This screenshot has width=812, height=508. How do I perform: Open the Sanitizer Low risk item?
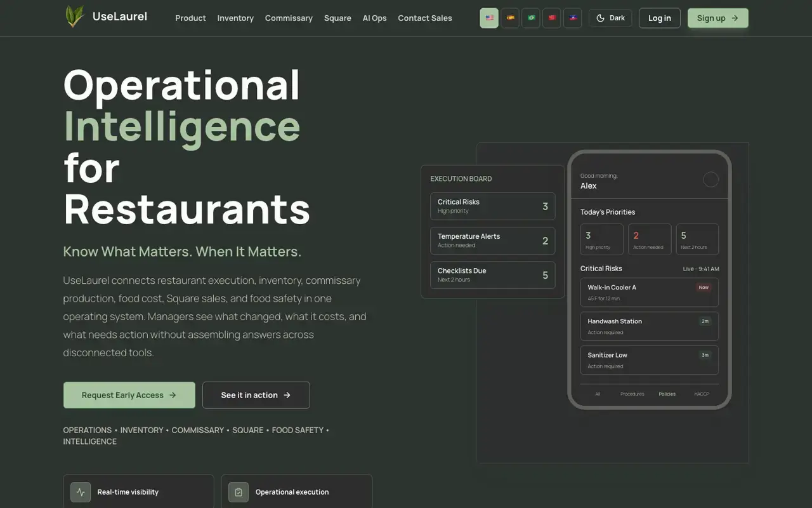pyautogui.click(x=650, y=360)
